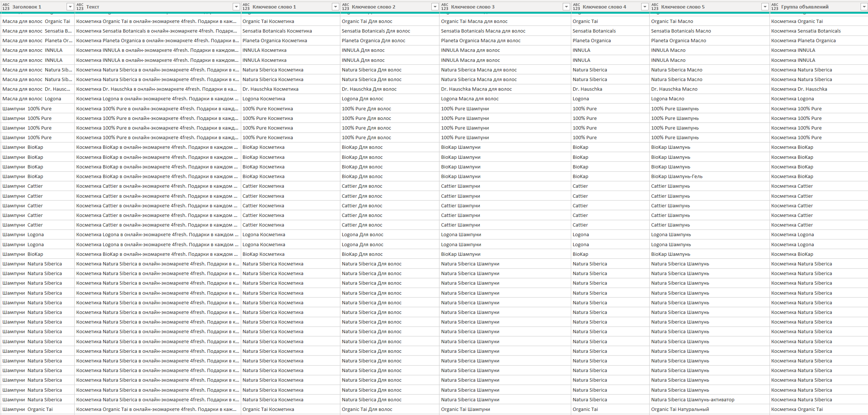Open data type icon of Ключевое слово 5
The image size is (868, 415).
click(655, 7)
